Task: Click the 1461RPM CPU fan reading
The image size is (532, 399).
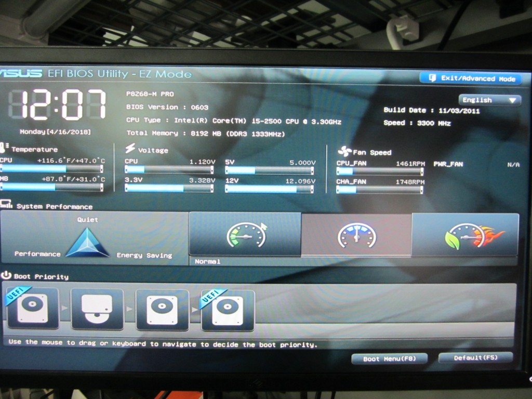Action: click(x=410, y=164)
